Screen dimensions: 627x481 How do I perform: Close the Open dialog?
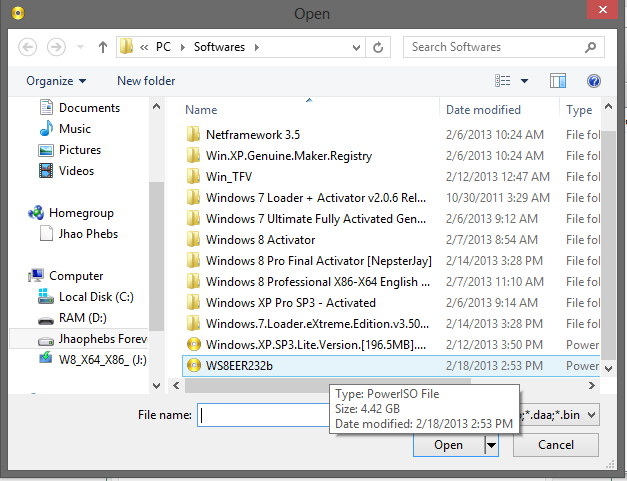(603, 9)
